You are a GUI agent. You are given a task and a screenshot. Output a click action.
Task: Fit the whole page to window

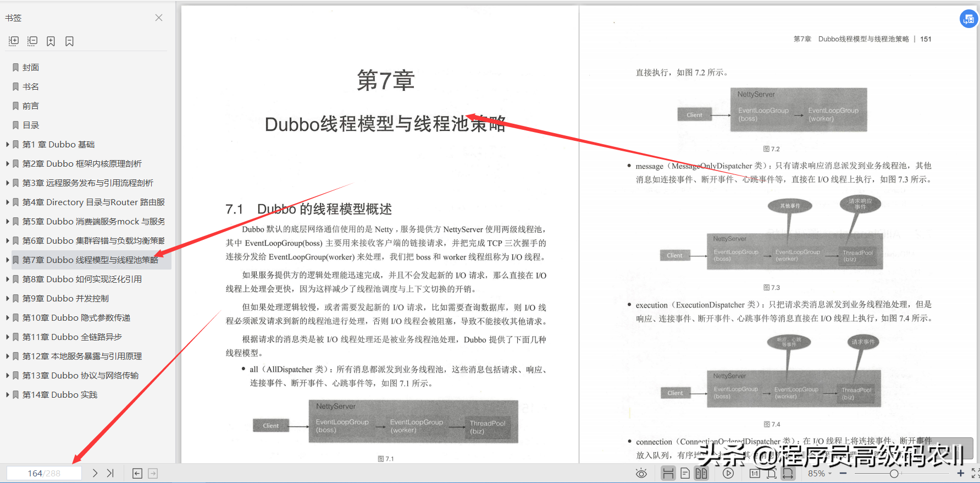pyautogui.click(x=772, y=473)
